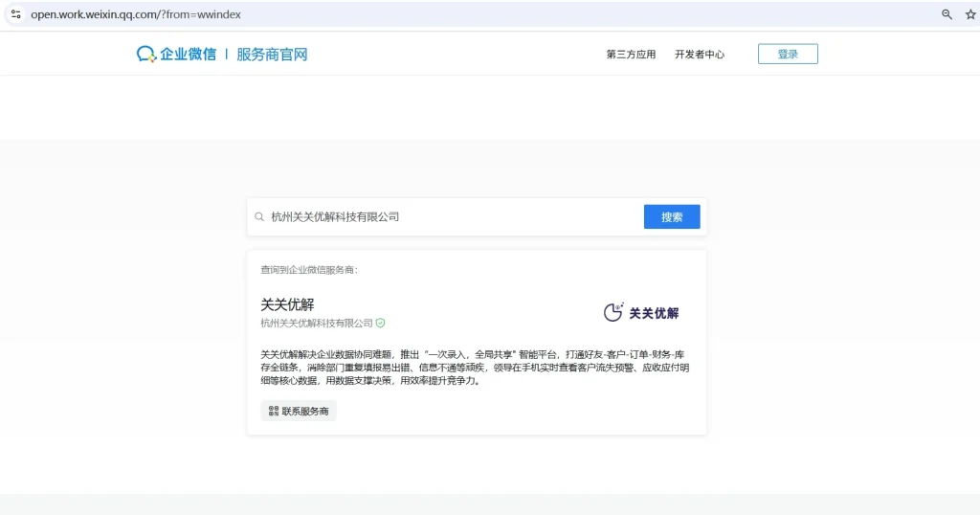Click the 服务商官网 header link
980x515 pixels.
point(272,55)
